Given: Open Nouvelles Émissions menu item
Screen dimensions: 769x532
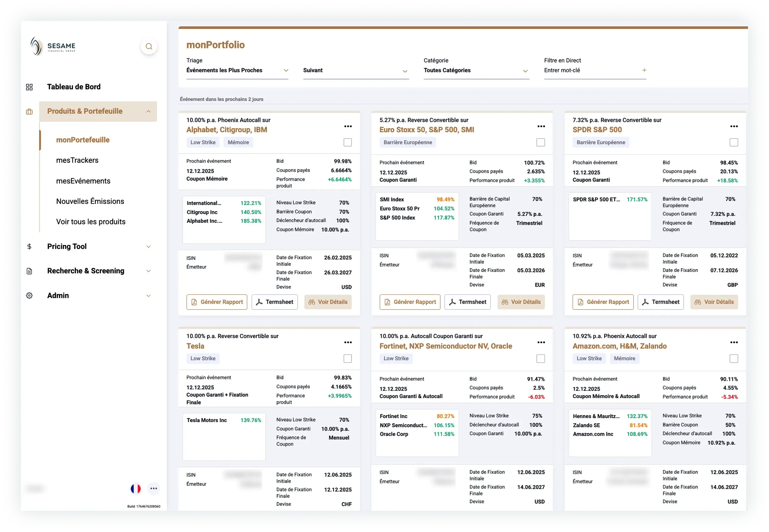Looking at the screenshot, I should [x=90, y=201].
